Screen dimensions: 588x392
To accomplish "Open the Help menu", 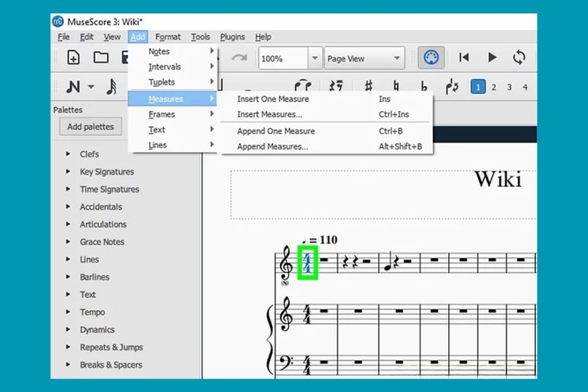I will tap(263, 37).
